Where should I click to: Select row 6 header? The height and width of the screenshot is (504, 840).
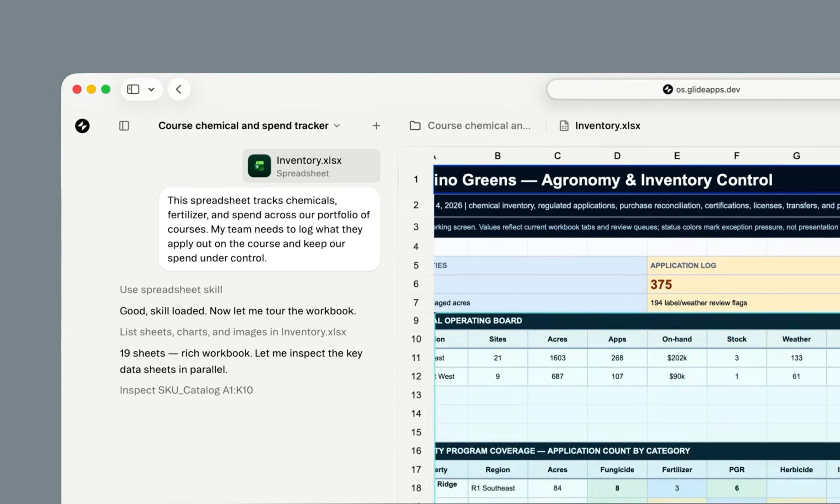coord(416,284)
